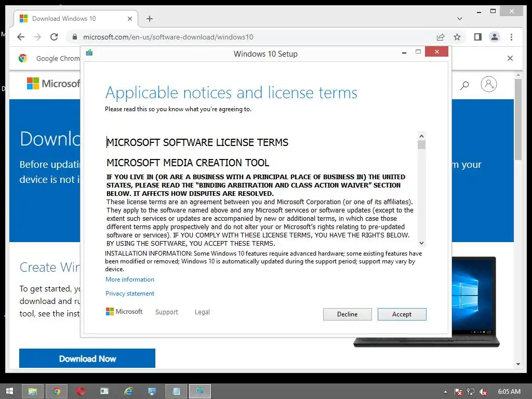Accept the license terms
This screenshot has width=532, height=399.
pos(402,314)
